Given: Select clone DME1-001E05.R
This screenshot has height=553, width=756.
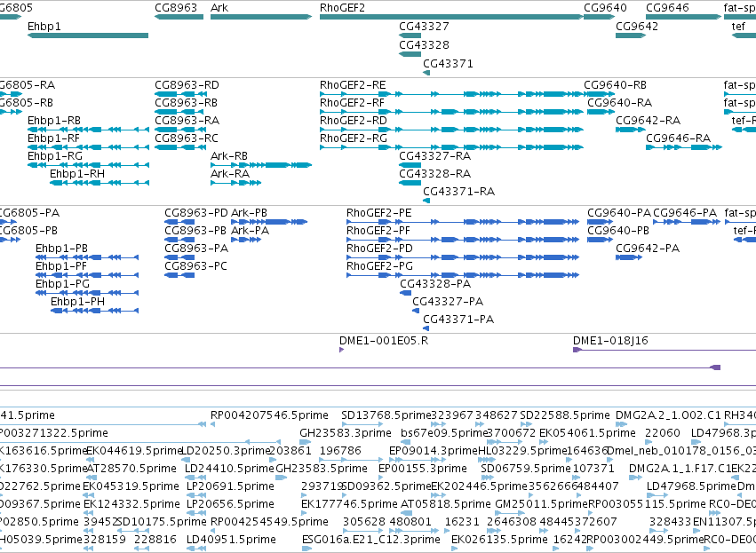Looking at the screenshot, I should coord(341,350).
